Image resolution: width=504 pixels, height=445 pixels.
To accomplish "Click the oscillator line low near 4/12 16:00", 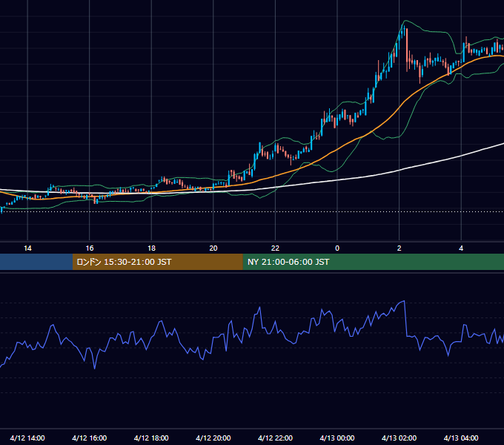I will [x=95, y=368].
